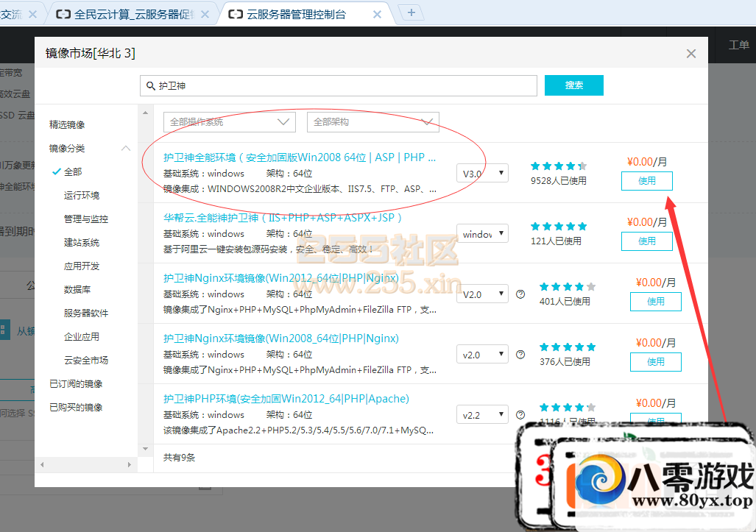This screenshot has height=532, width=756.
Task: Open V3.0 version dropdown for 护卫神全能环境
Action: 482,174
